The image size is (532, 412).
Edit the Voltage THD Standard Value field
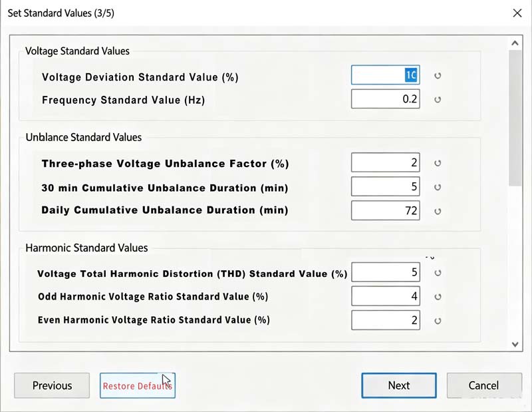[386, 272]
